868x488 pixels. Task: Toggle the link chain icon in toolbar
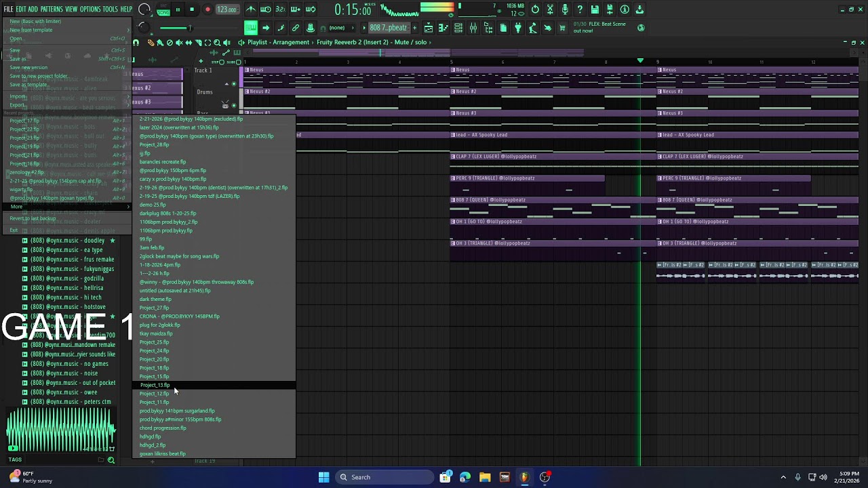click(x=296, y=28)
